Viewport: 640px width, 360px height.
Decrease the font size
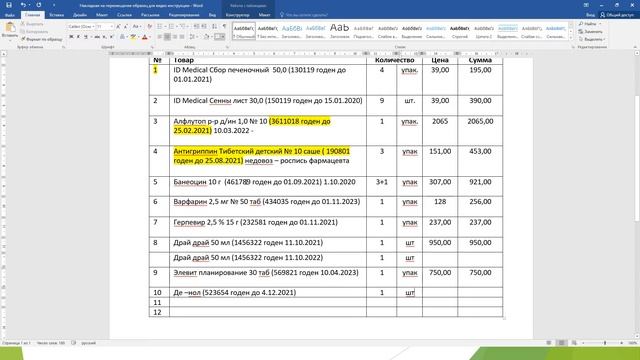(125, 27)
